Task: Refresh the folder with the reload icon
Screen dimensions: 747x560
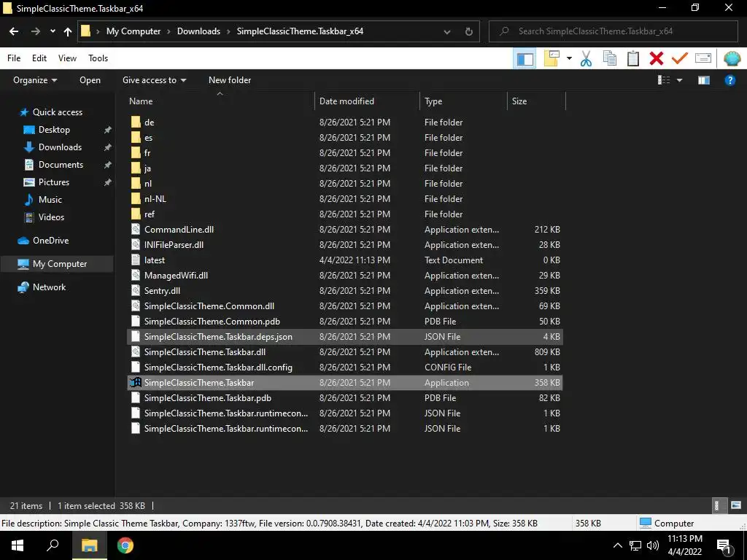Action: pyautogui.click(x=469, y=31)
